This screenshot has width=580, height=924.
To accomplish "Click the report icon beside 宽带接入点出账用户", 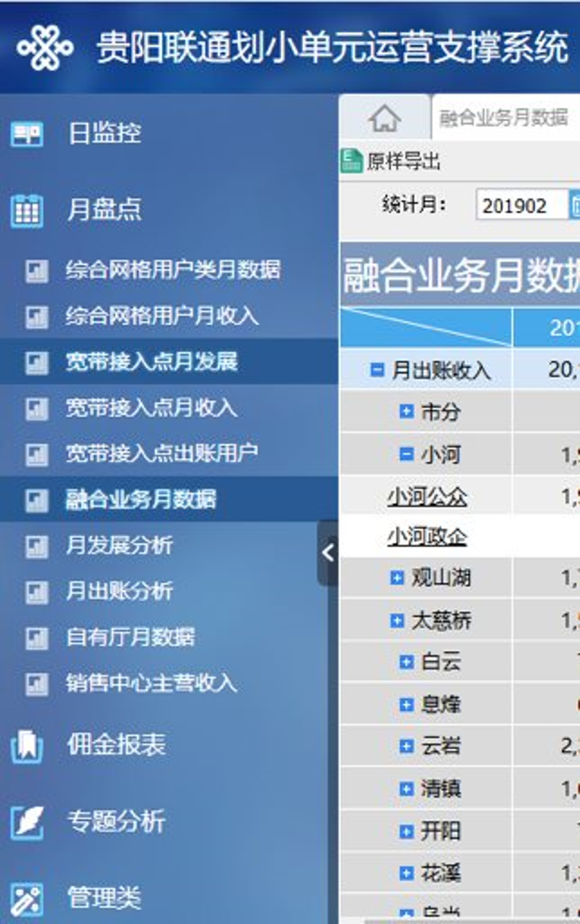I will [36, 455].
